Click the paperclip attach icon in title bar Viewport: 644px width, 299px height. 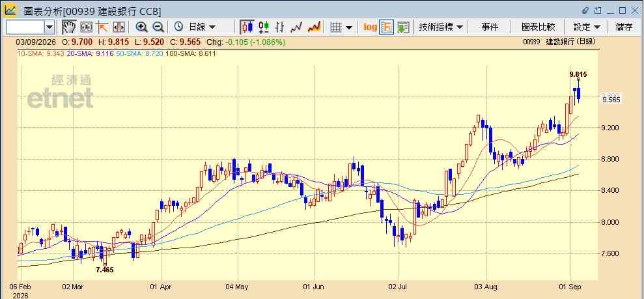point(586,10)
